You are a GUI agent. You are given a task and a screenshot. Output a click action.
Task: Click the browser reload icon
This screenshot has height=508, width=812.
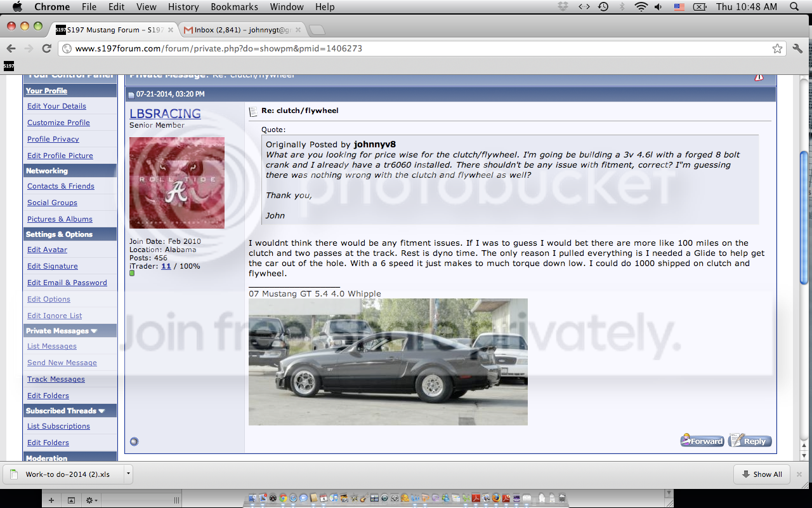pyautogui.click(x=46, y=48)
